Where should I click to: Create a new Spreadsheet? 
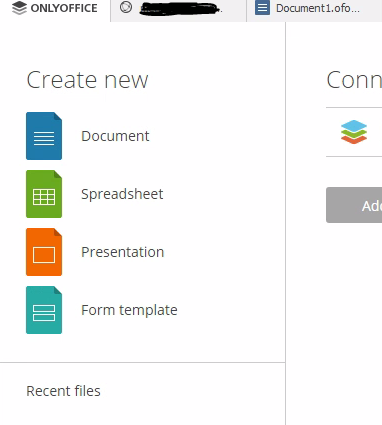[122, 194]
